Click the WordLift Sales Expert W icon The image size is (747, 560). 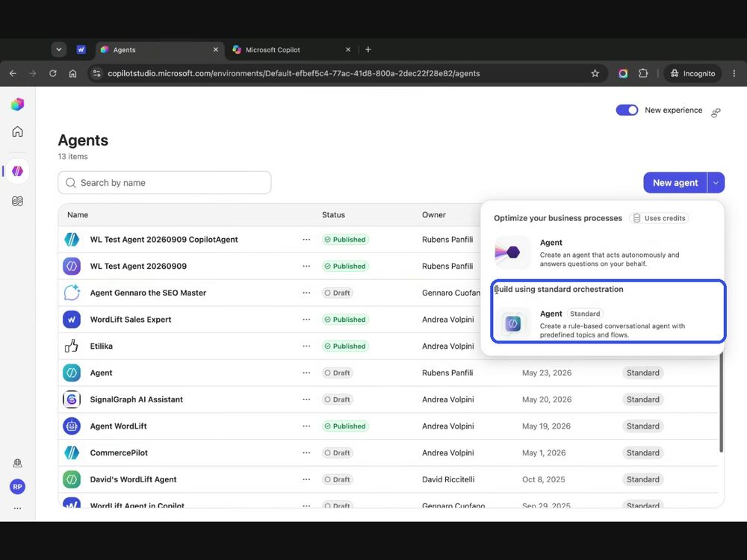pyautogui.click(x=72, y=320)
